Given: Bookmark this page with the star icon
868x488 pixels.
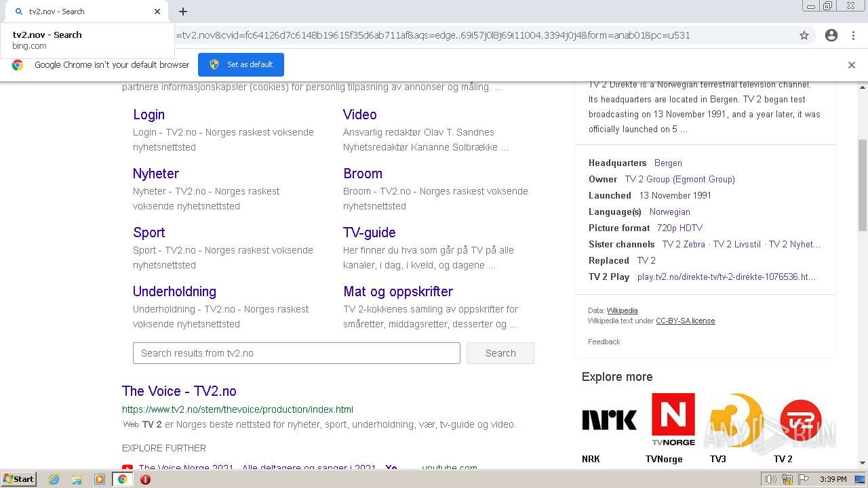Looking at the screenshot, I should (x=804, y=35).
